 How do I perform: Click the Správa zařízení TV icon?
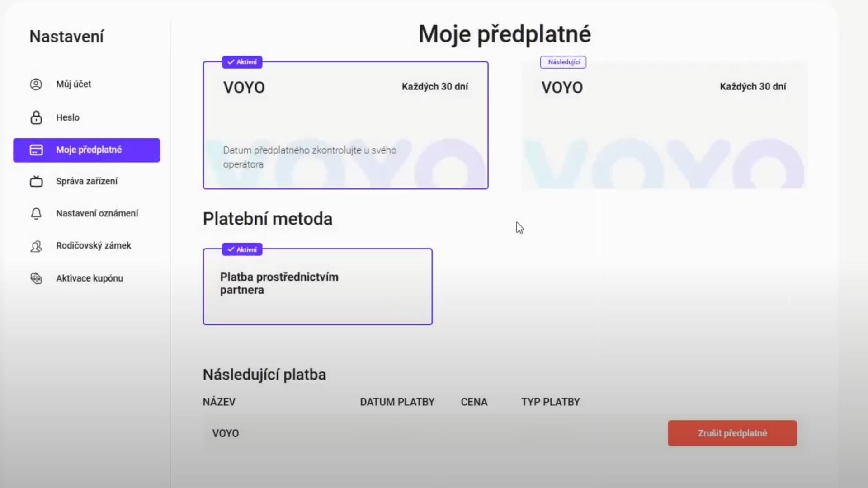click(x=36, y=181)
